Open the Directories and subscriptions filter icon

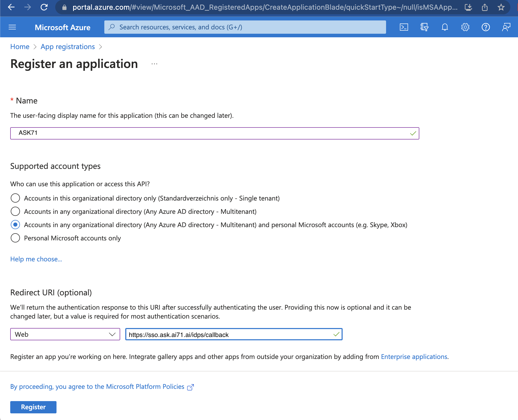point(424,27)
